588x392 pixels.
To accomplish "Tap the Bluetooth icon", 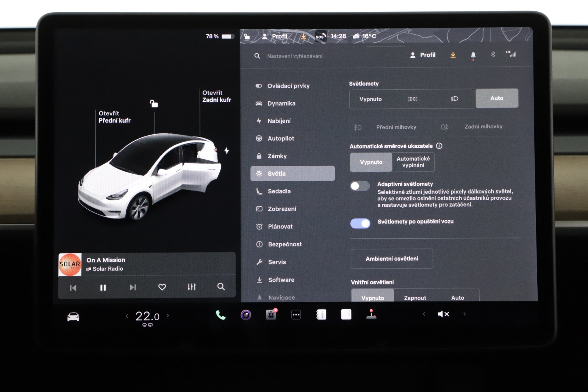I will tap(493, 54).
